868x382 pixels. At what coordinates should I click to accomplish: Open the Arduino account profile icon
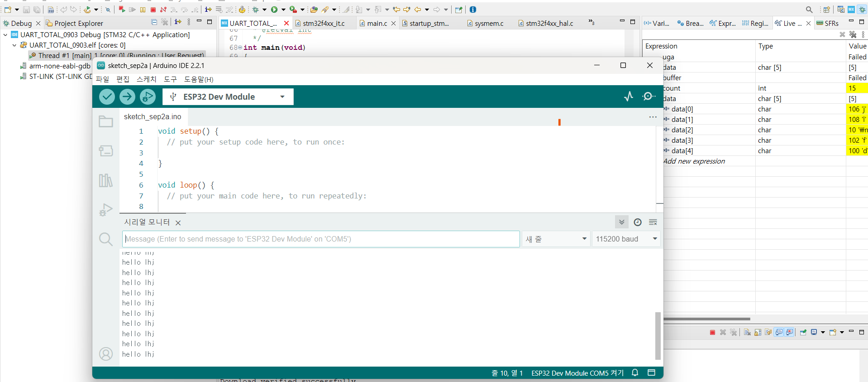tap(106, 354)
